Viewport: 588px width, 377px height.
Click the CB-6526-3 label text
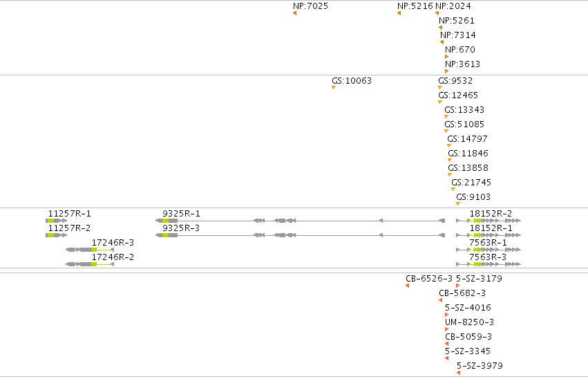click(429, 279)
